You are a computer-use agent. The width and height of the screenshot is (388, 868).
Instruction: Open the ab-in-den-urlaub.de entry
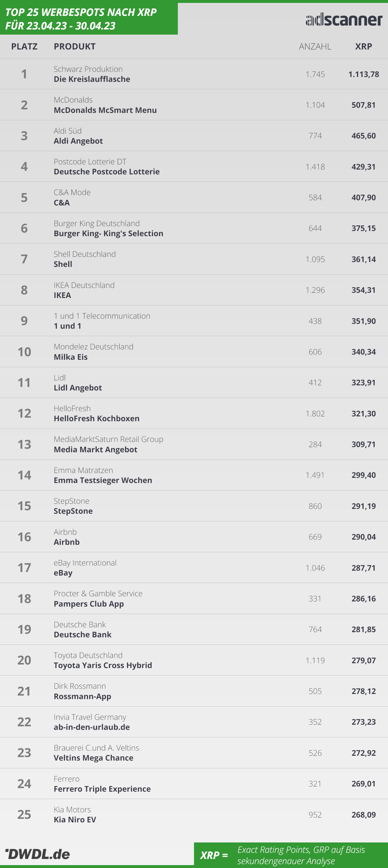[x=92, y=727]
